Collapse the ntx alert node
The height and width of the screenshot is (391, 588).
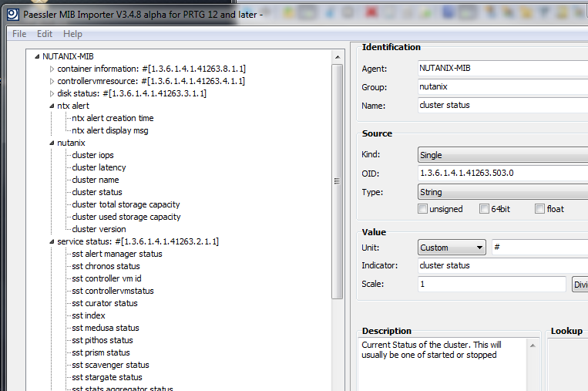click(52, 106)
